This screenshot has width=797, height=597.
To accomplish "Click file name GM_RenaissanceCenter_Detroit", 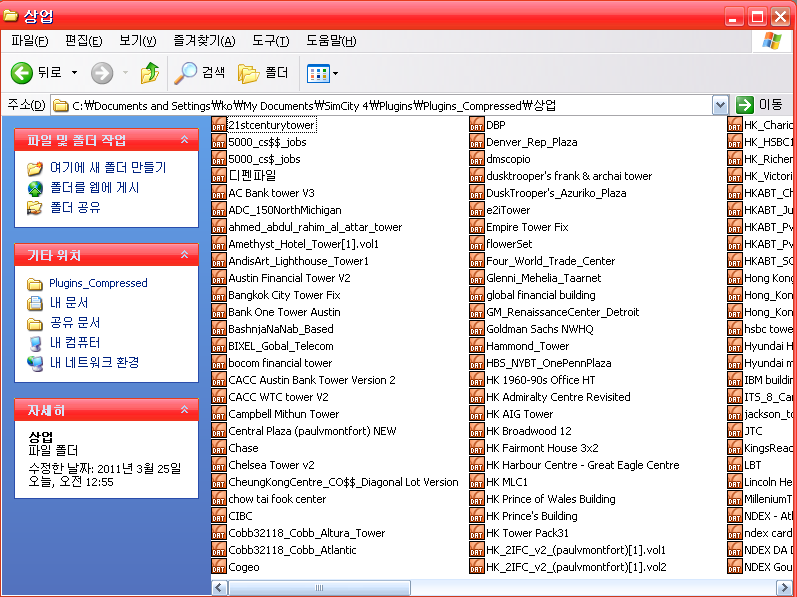I will point(563,312).
